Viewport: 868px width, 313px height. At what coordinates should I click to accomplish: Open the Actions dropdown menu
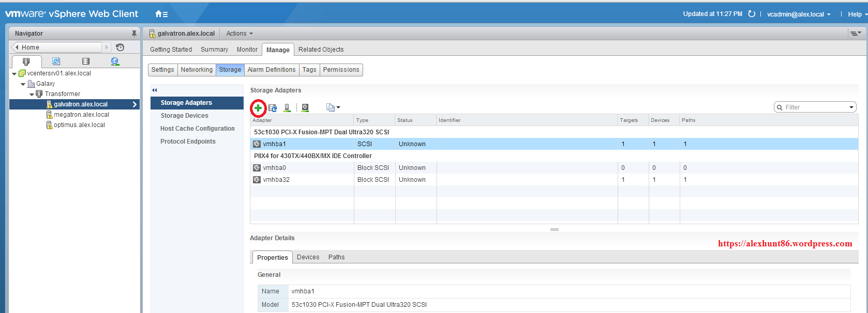click(240, 34)
